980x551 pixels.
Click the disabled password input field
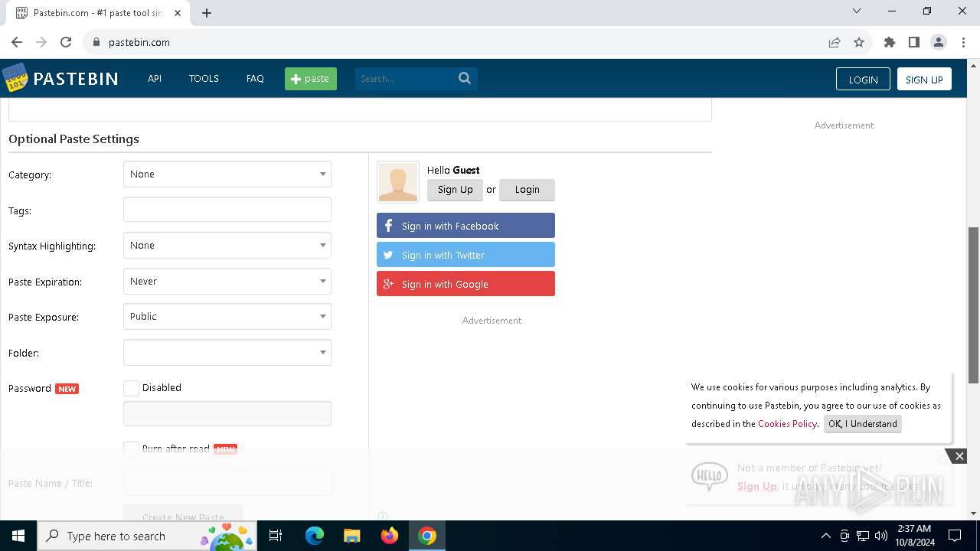coord(227,414)
